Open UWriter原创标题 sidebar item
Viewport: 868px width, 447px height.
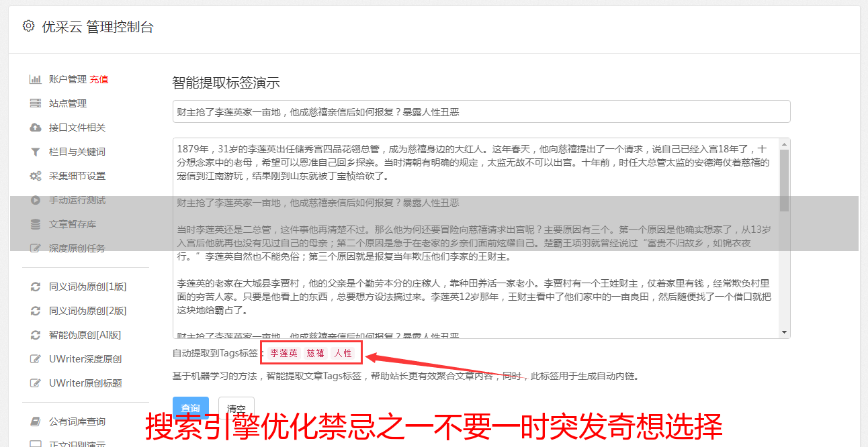pyautogui.click(x=85, y=383)
